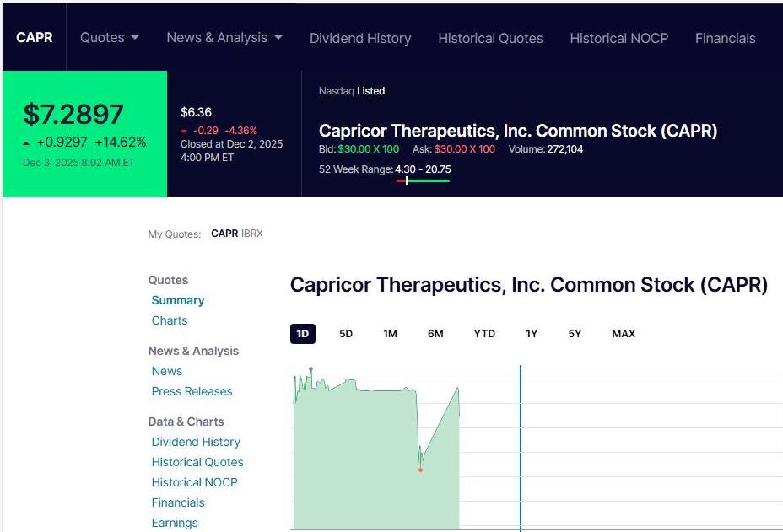Select Summary under Quotes sidebar
Viewport: 783px width, 532px height.
[177, 300]
